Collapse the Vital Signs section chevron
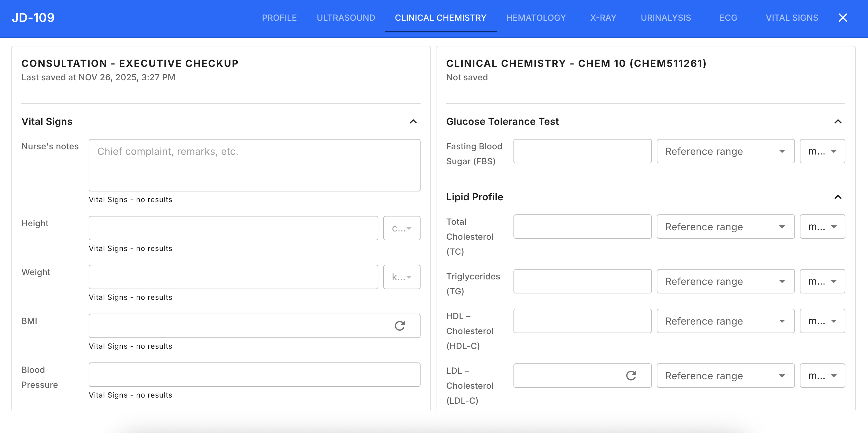Screen dimensions: 868x433 click(413, 122)
